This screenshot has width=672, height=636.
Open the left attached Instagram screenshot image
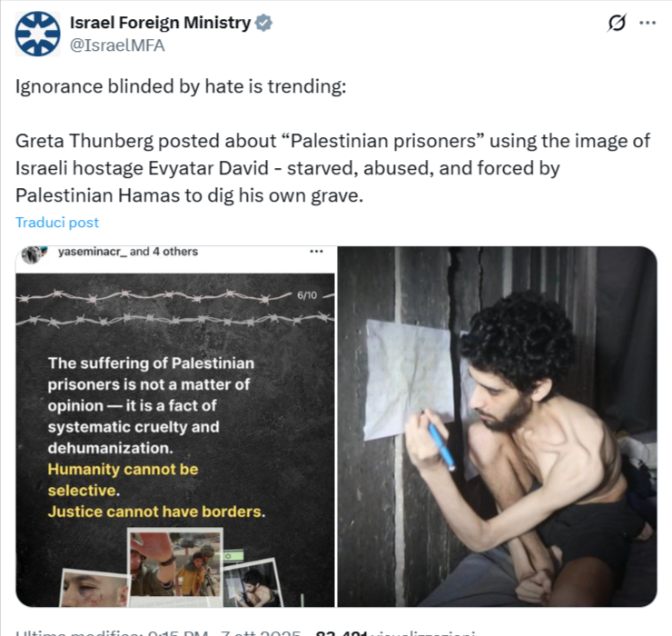175,426
